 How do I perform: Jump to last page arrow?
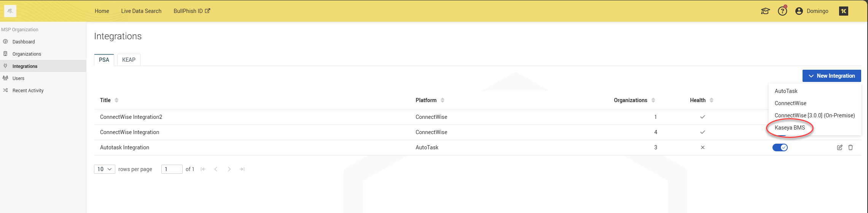[242, 169]
